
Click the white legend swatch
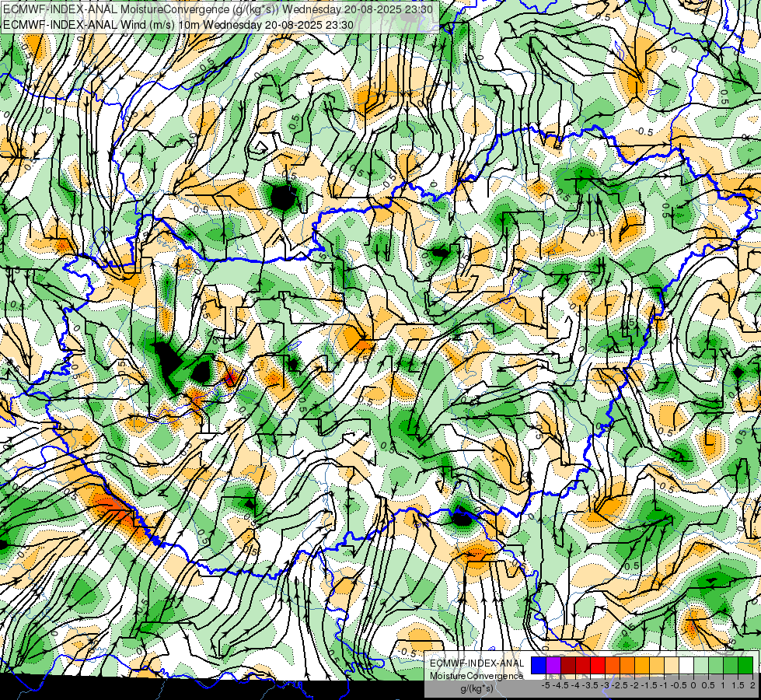[686, 666]
